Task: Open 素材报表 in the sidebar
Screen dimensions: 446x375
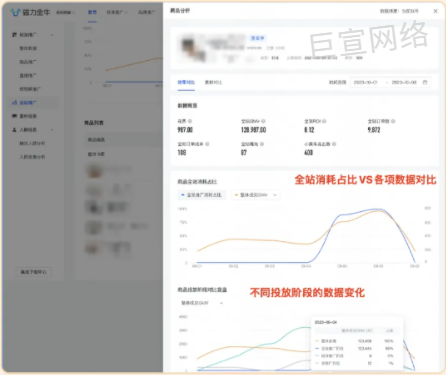Action: click(x=28, y=116)
